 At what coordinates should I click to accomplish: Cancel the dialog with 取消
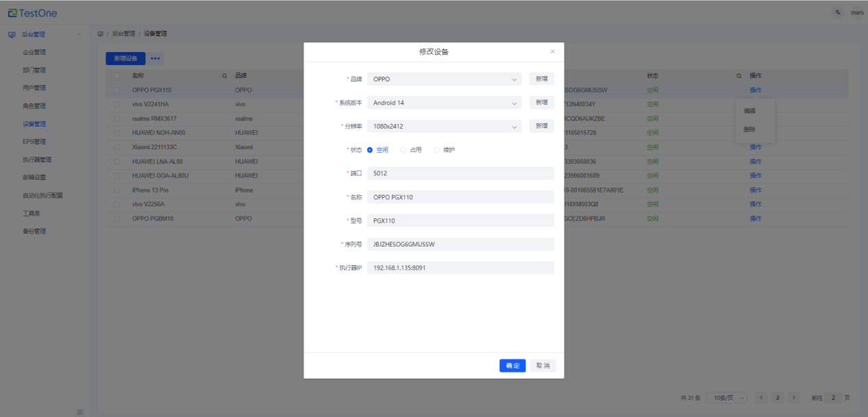[543, 366]
